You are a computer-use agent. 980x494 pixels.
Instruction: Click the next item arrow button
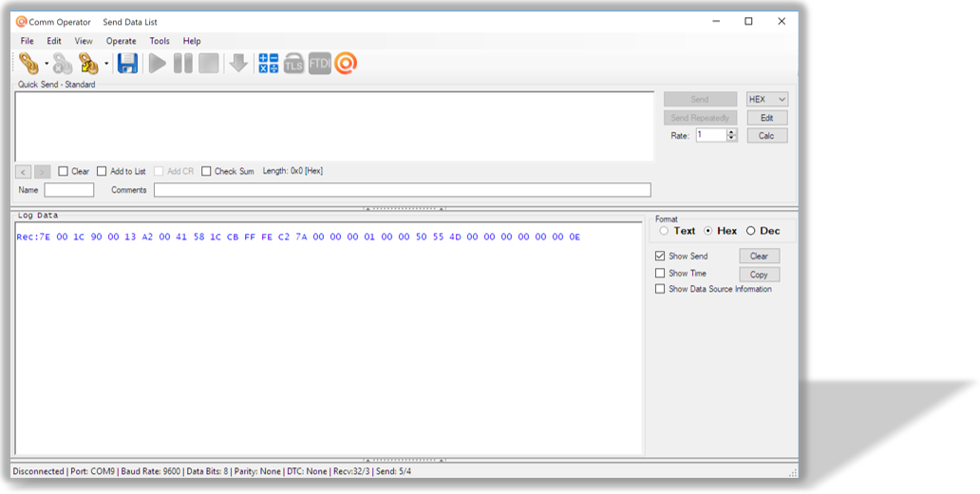43,171
